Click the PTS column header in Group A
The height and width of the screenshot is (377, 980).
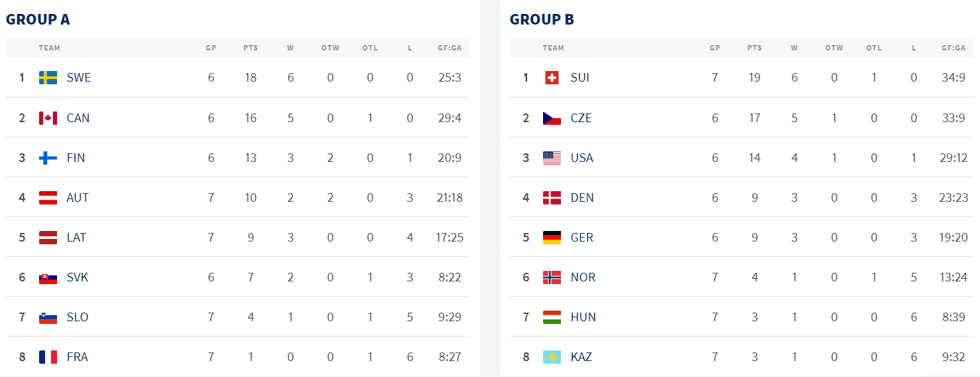[251, 48]
